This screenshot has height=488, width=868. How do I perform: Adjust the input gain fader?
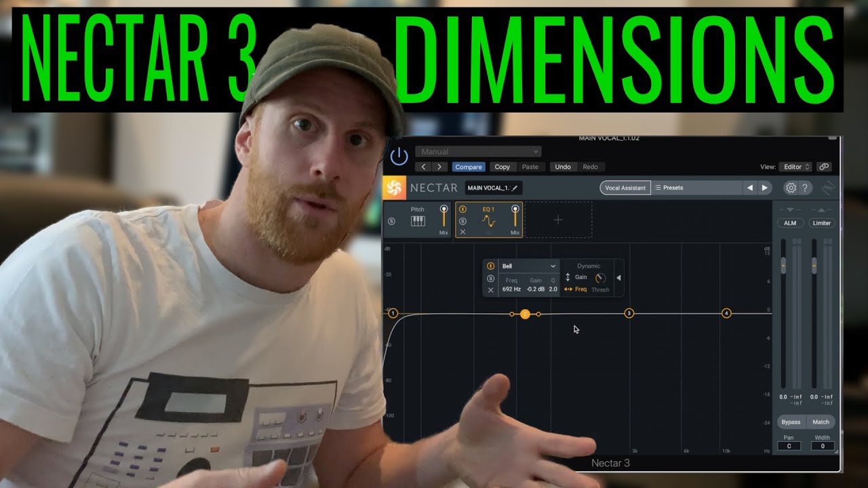tap(783, 266)
